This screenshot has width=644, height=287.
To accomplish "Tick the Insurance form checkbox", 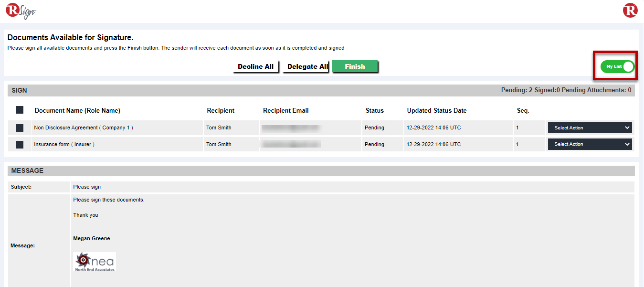I will [20, 144].
